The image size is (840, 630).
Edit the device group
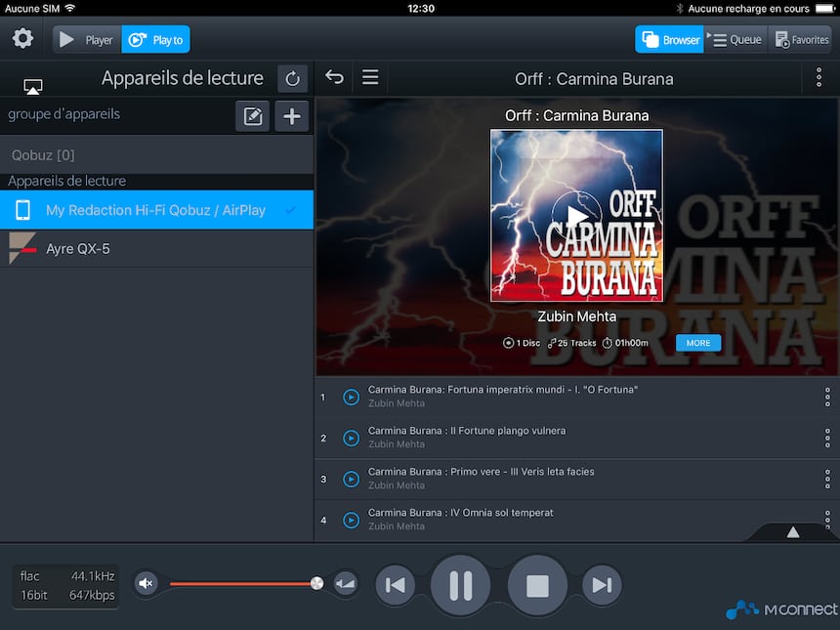tap(252, 116)
